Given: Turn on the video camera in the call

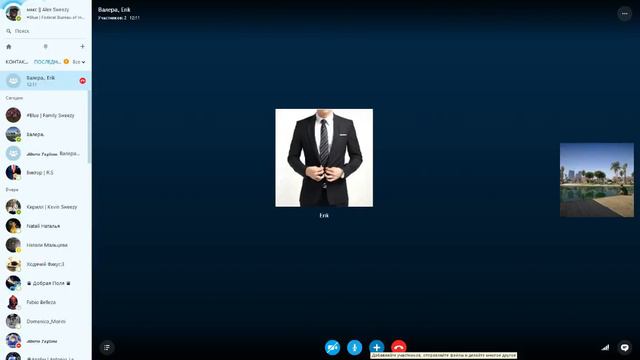Looking at the screenshot, I should (332, 348).
